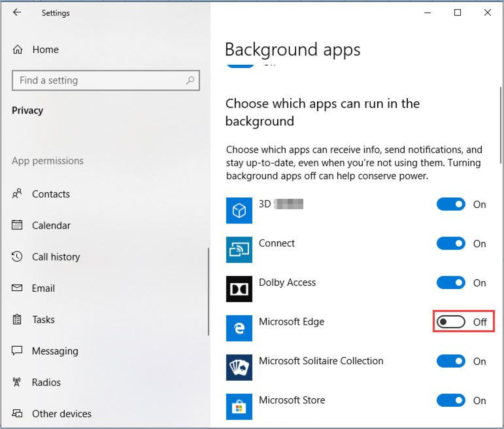Open the Other devices icon
The height and width of the screenshot is (429, 504).
pyautogui.click(x=17, y=413)
